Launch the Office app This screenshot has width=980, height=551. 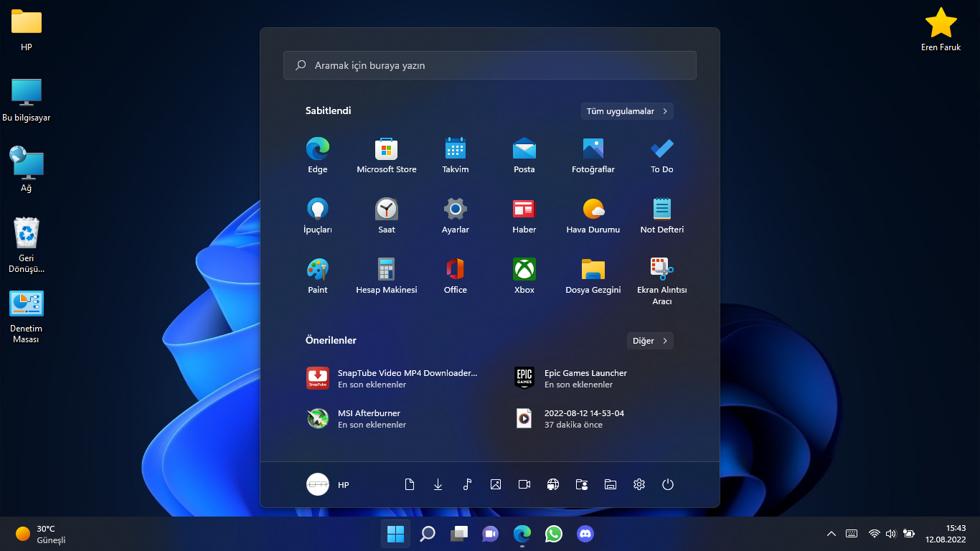[456, 276]
